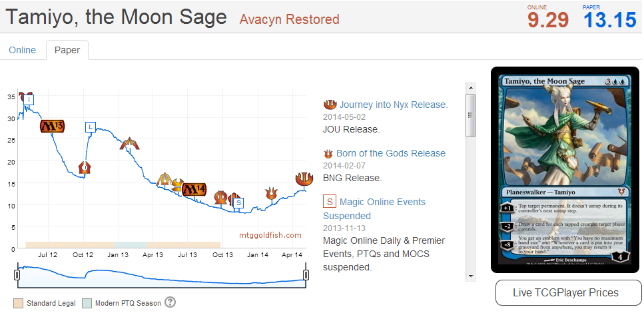The height and width of the screenshot is (317, 644).
Task: Click the M14 set icon on the chart
Action: click(194, 190)
